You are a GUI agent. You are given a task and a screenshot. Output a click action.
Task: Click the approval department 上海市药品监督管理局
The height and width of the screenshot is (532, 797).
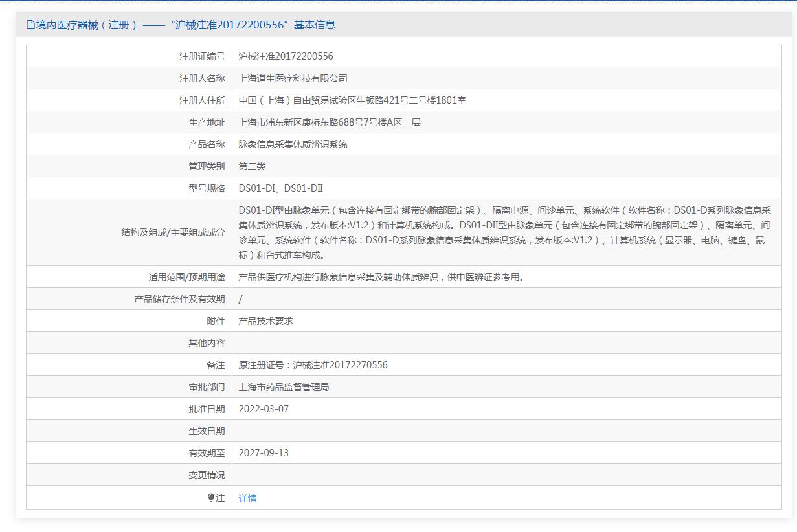(284, 387)
